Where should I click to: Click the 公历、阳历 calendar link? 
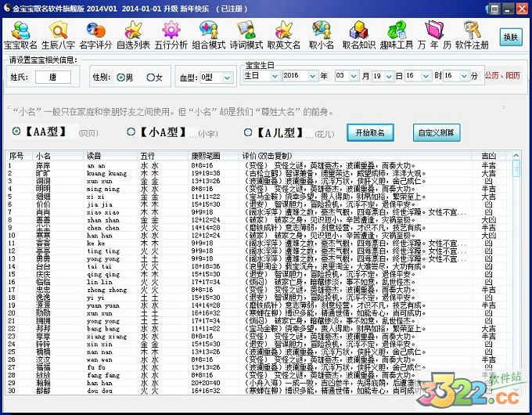502,75
